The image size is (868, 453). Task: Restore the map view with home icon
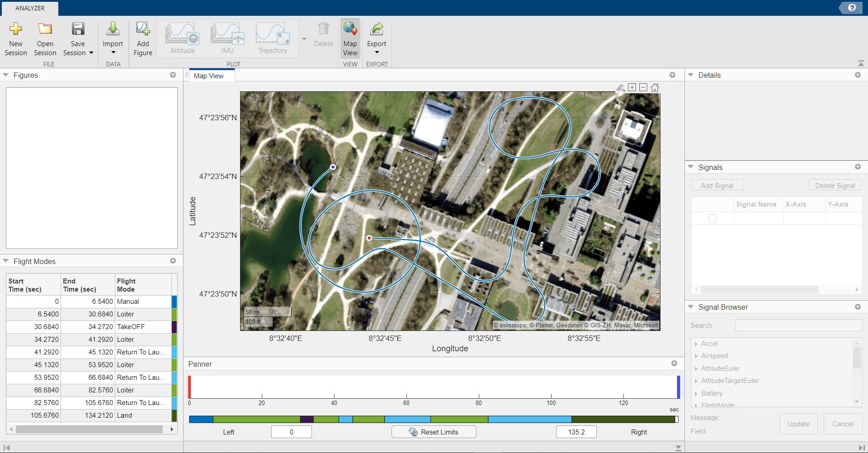pyautogui.click(x=655, y=87)
